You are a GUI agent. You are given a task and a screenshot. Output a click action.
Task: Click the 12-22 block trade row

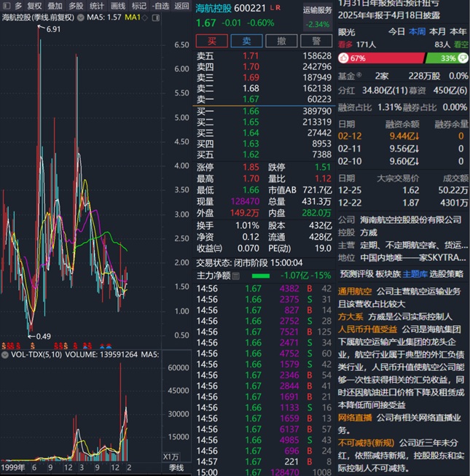coord(403,203)
